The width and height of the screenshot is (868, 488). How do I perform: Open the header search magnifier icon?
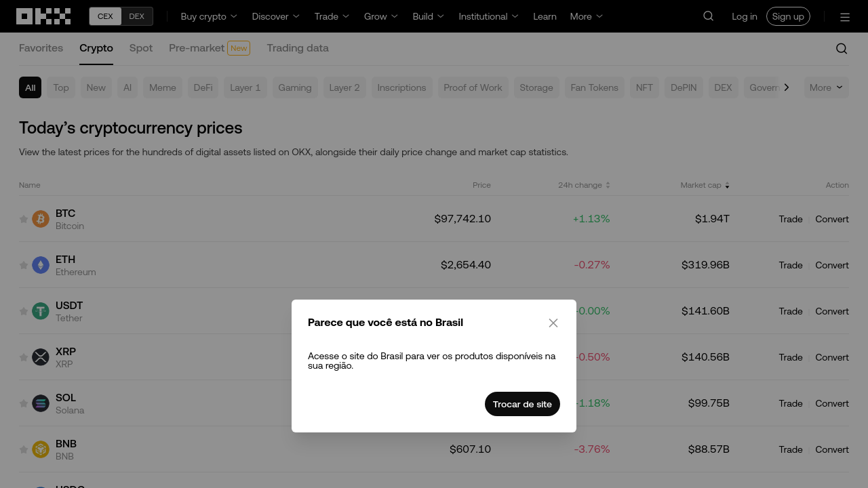pos(709,16)
